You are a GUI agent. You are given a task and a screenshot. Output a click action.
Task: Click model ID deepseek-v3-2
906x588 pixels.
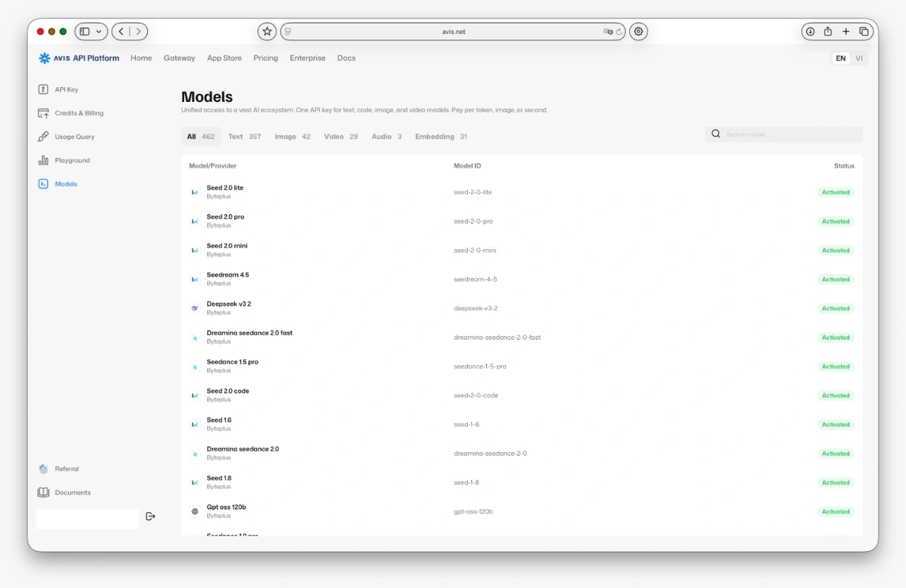click(476, 309)
